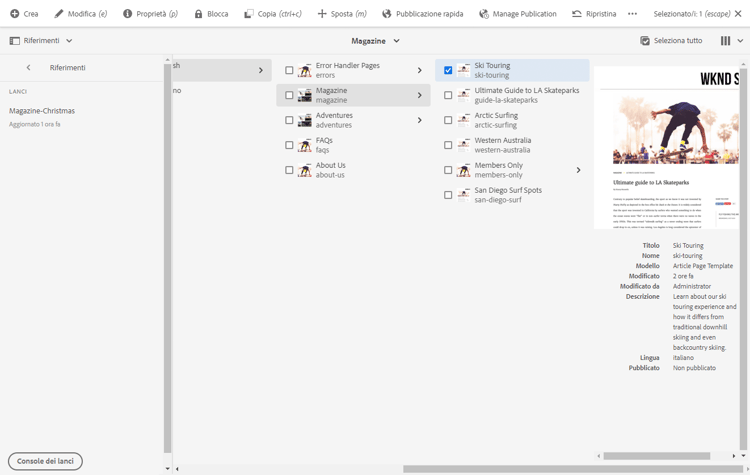Expand Adventures with its chevron

[x=419, y=120]
